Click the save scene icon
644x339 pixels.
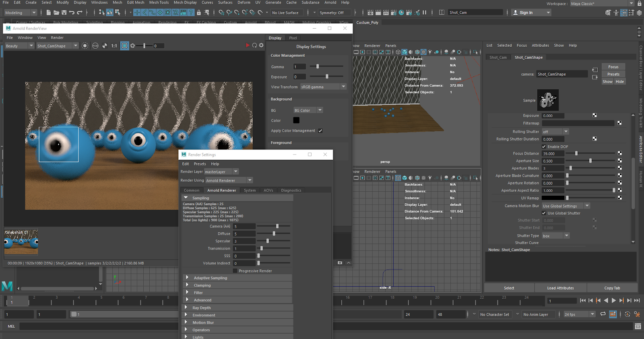click(x=64, y=13)
